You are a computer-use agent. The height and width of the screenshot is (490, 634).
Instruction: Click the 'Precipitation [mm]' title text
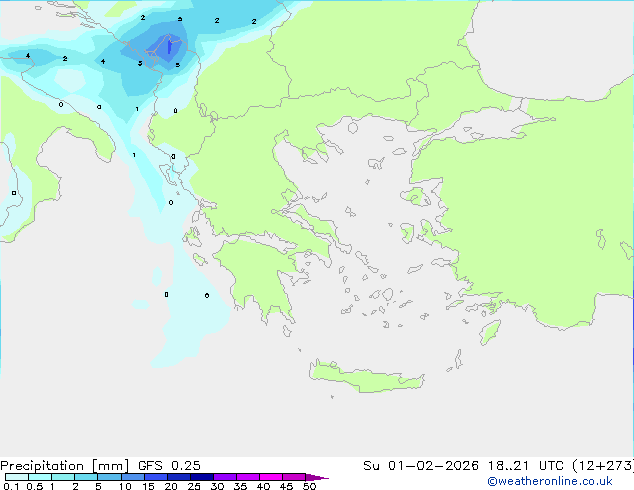click(65, 466)
